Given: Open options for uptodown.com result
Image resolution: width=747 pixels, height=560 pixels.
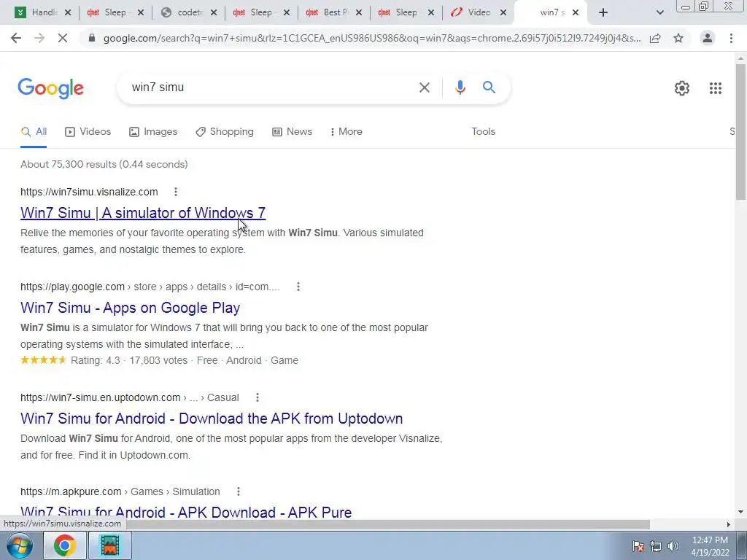Looking at the screenshot, I should point(258,397).
